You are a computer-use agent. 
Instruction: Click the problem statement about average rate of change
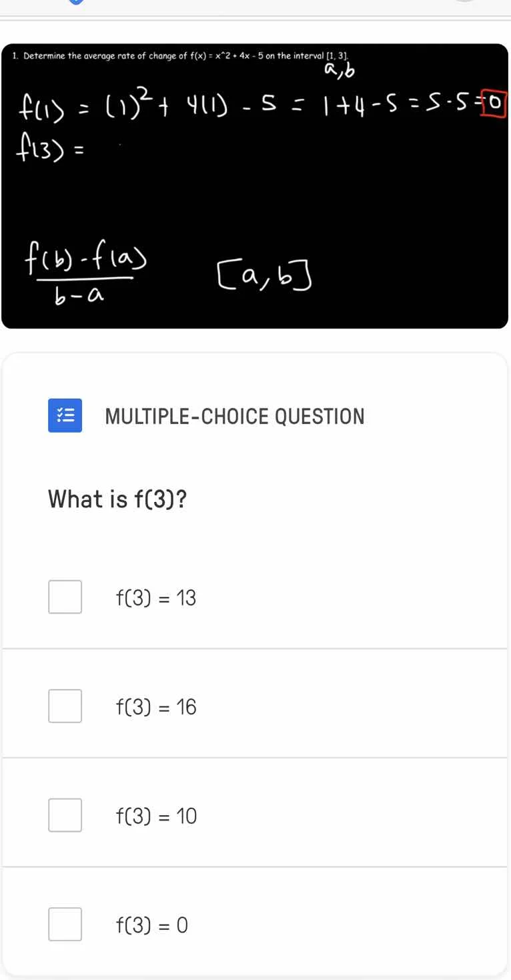coord(179,56)
